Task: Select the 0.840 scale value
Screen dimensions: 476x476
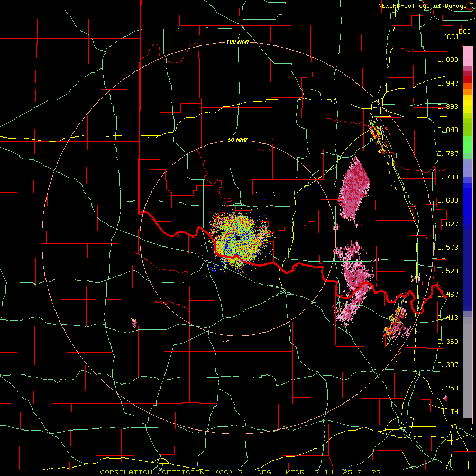Action: [x=448, y=130]
